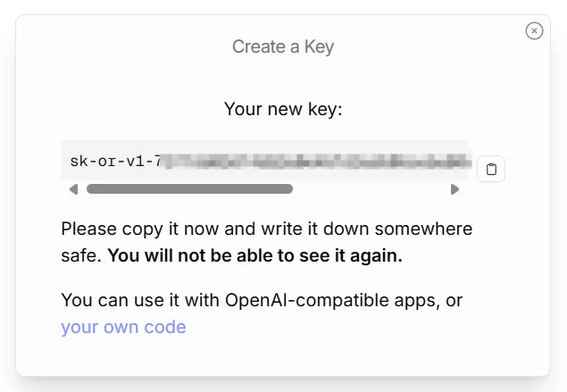
Task: Click the right scroll arrow under the key
Action: [x=454, y=189]
